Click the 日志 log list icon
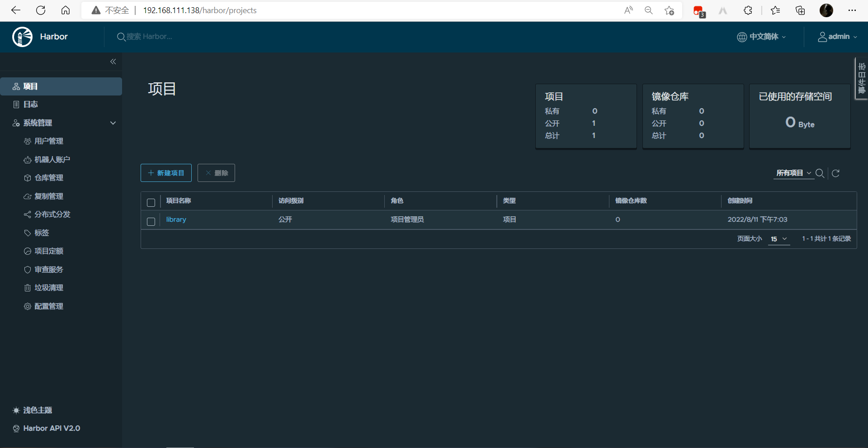Image resolution: width=868 pixels, height=448 pixels. pos(16,105)
